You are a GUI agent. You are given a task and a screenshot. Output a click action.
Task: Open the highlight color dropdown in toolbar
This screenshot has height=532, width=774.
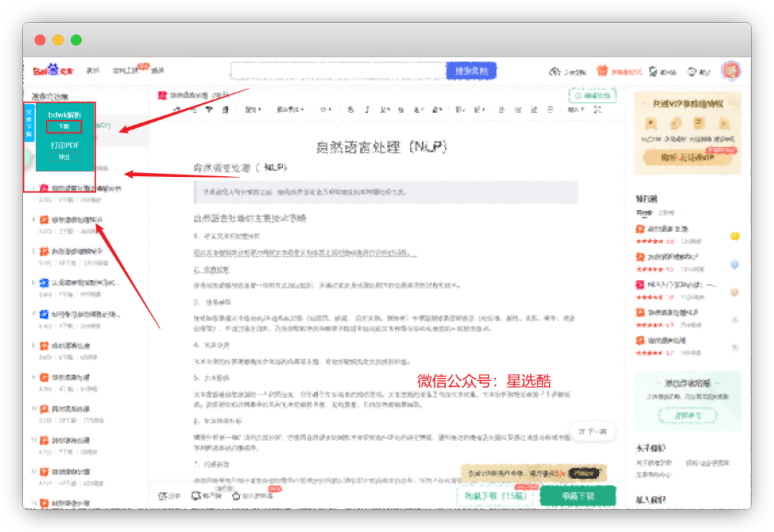tap(437, 110)
